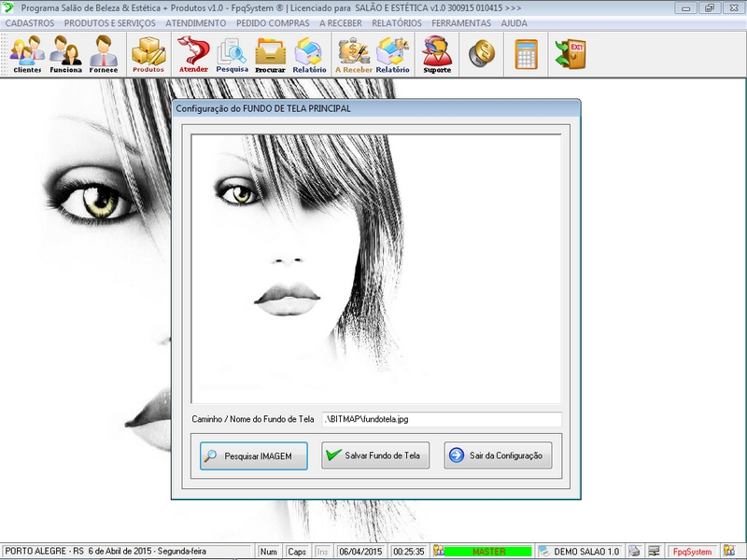Open the ATENDIMENTO menu
The width and height of the screenshot is (747, 560).
(195, 22)
